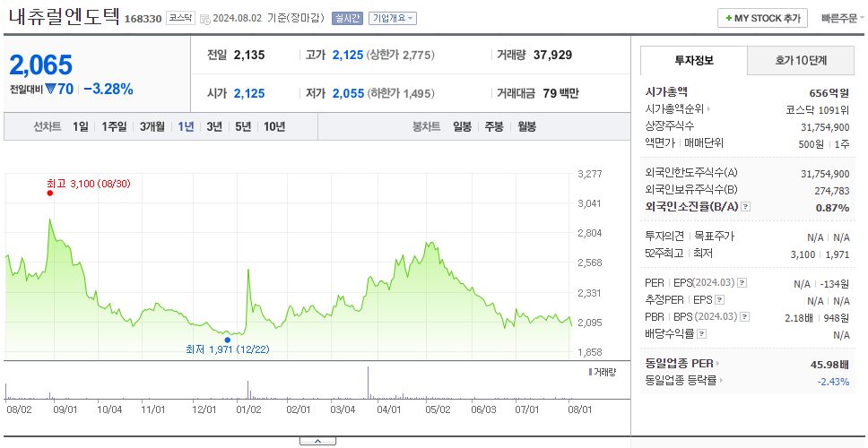Show the 월봉 candlestick chart
The width and height of the screenshot is (868, 448).
pos(527,126)
